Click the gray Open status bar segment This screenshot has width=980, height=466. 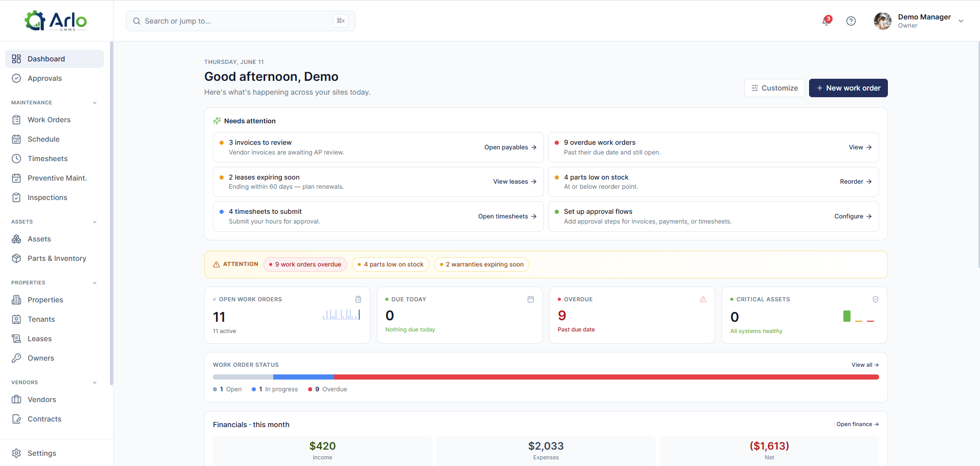(243, 377)
